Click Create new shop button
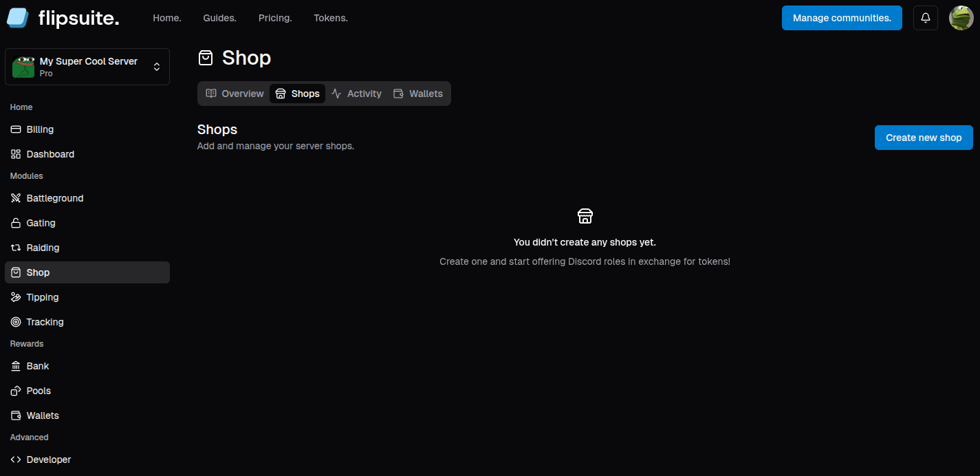This screenshot has height=476, width=980. click(x=924, y=138)
